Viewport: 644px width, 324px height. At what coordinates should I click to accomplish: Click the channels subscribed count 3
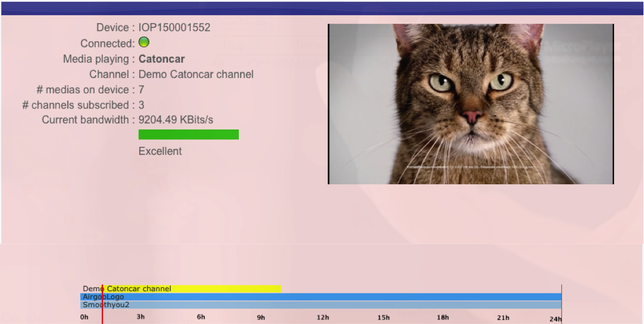pos(141,105)
